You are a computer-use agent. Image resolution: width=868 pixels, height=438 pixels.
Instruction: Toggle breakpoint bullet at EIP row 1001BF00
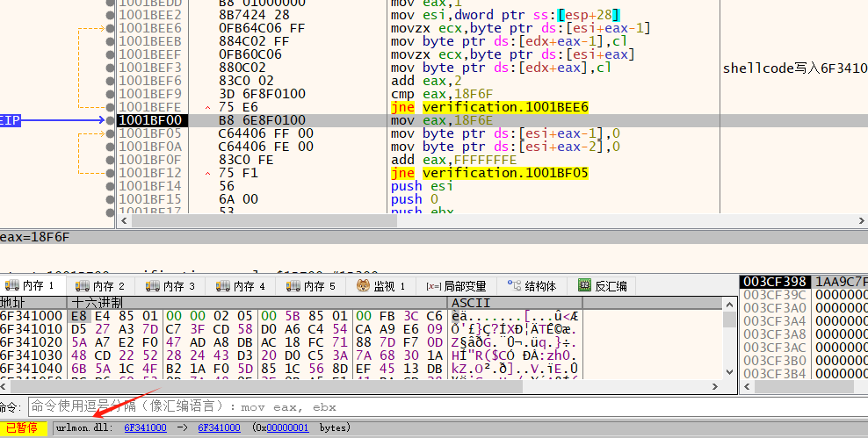click(110, 120)
